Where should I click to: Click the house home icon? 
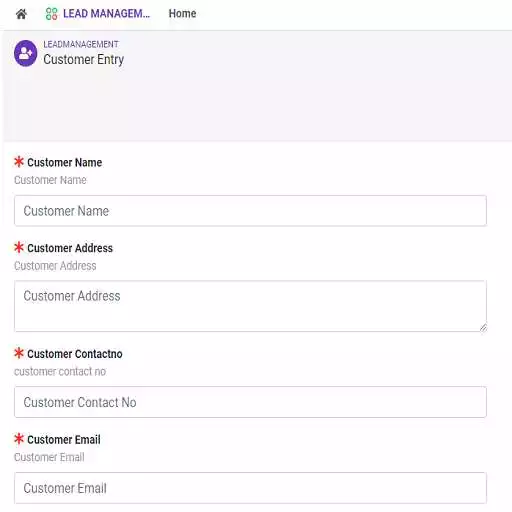click(21, 14)
